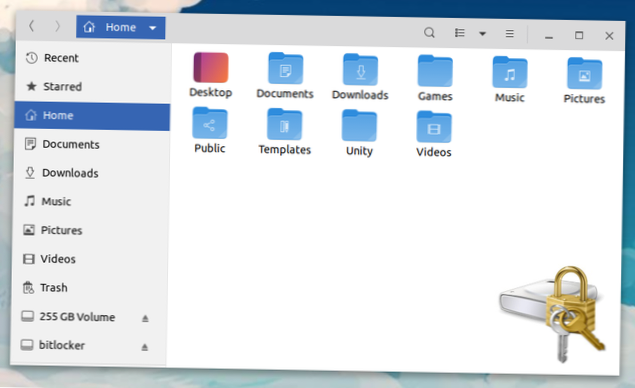Open the Videos folder in the main pane
Viewport: 635px width, 388px height.
[x=434, y=127]
